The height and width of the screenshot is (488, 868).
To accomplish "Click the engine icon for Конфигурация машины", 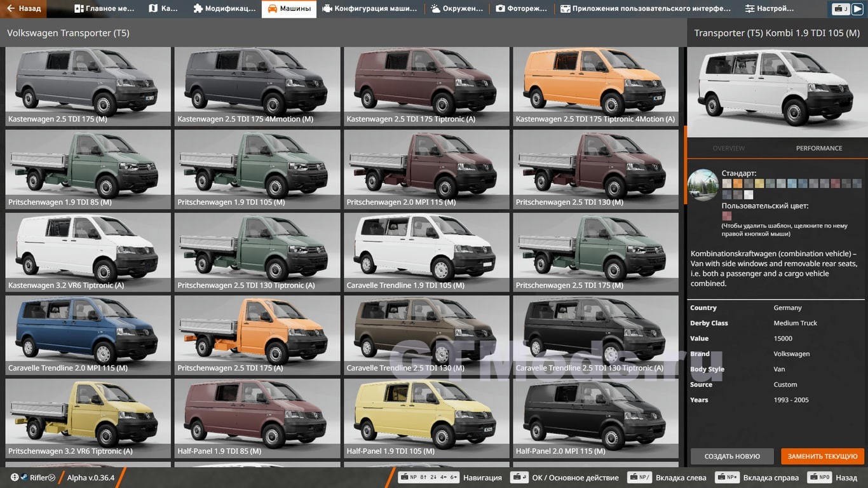I will pos(327,9).
